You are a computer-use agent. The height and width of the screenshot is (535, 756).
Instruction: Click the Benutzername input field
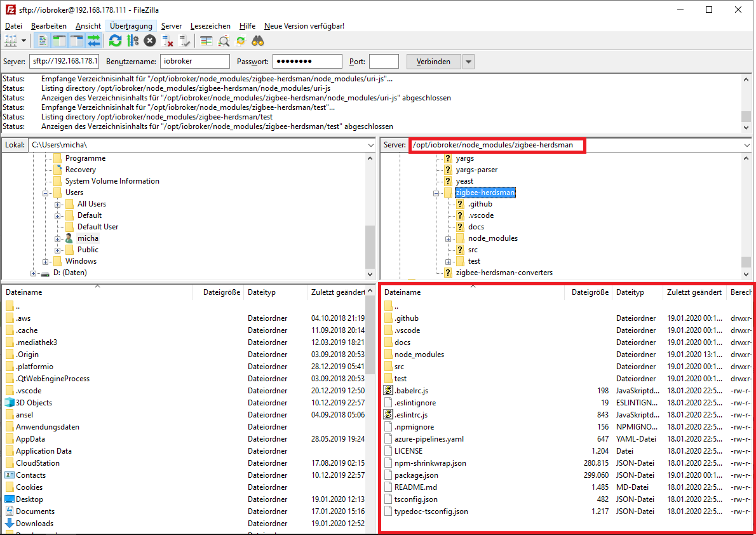point(195,61)
